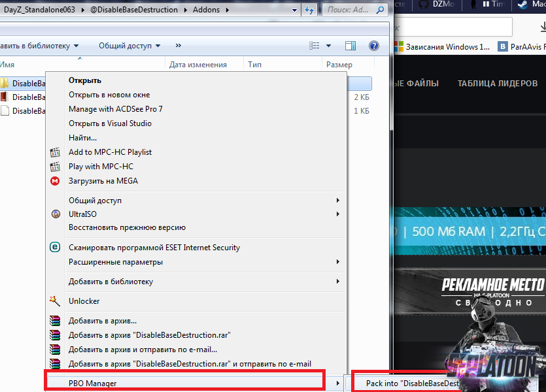Click the search magnifier icon in Explorer

click(381, 10)
